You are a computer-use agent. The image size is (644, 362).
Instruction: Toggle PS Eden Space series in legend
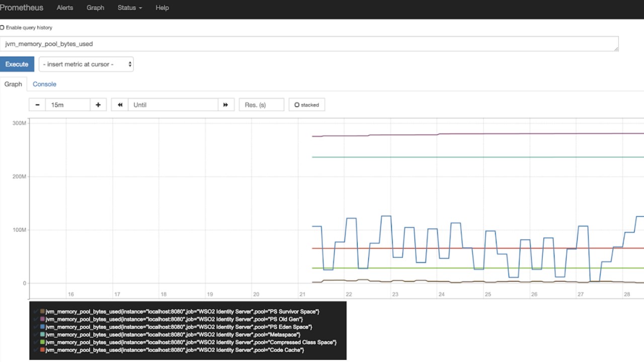tap(179, 327)
